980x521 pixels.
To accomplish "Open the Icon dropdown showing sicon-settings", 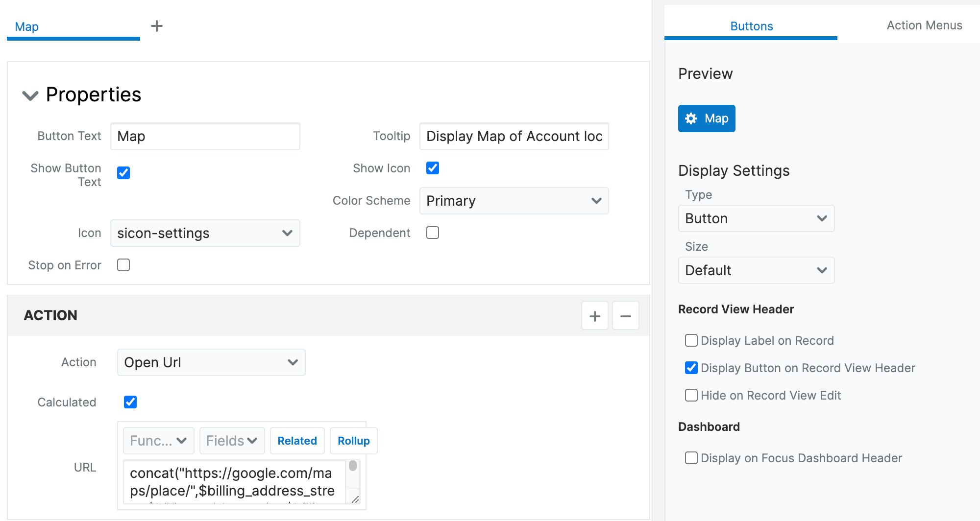I will pos(205,233).
